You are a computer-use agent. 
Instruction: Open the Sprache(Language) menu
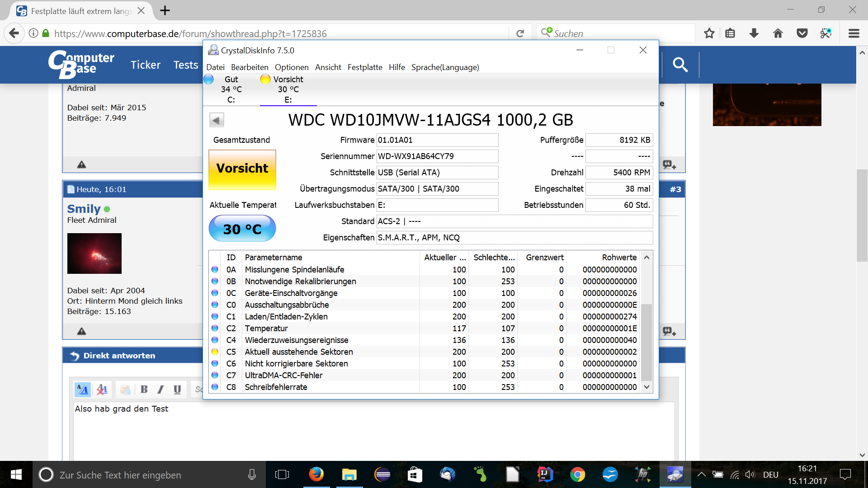[445, 67]
